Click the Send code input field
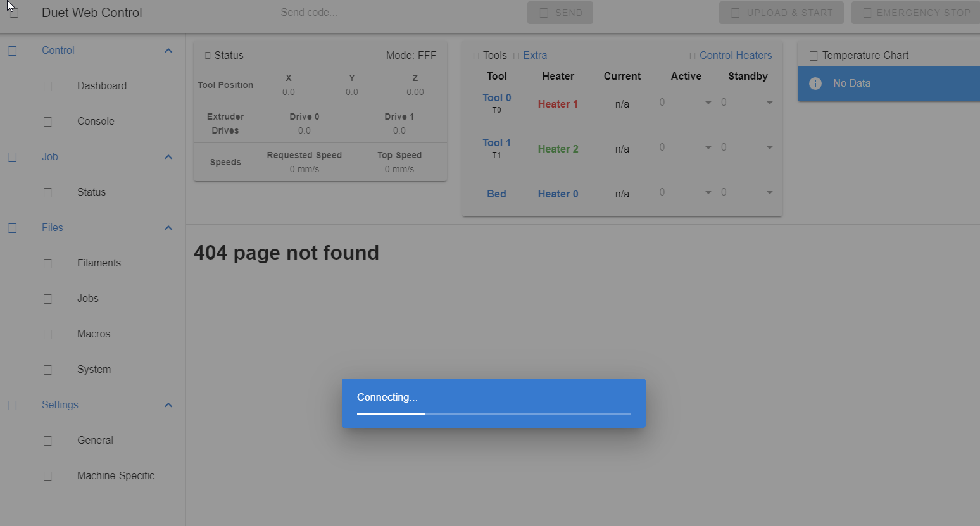Viewport: 980px width, 526px height. [400, 12]
